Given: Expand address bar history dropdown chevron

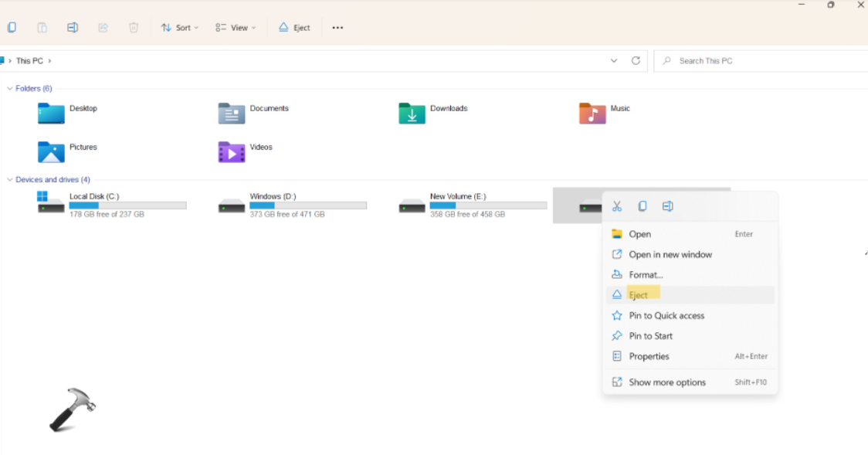Looking at the screenshot, I should coord(614,61).
